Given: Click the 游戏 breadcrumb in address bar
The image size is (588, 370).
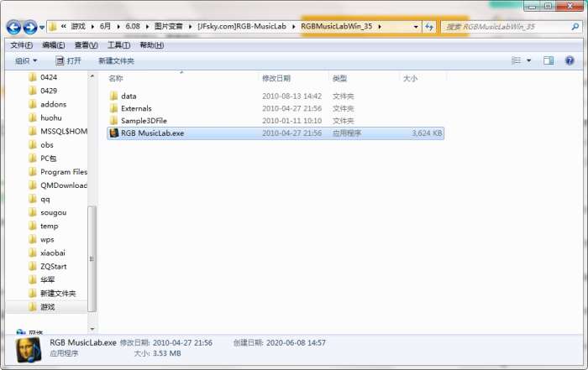Looking at the screenshot, I should (x=78, y=26).
